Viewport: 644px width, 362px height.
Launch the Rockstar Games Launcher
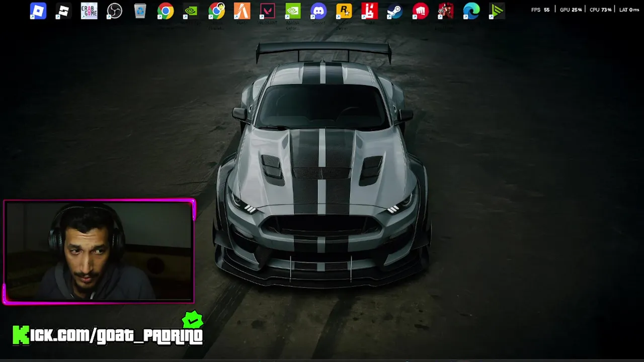click(x=344, y=11)
